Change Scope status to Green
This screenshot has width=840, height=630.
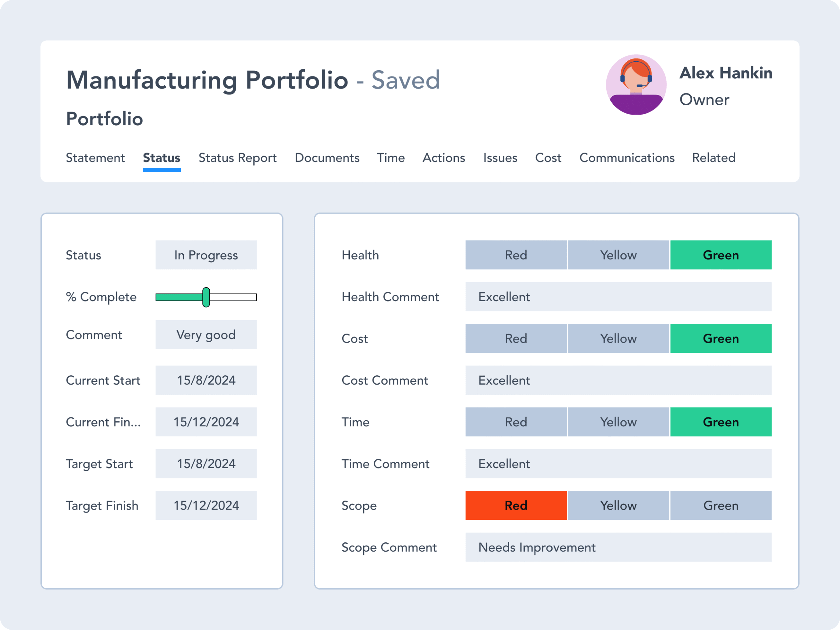coord(720,505)
